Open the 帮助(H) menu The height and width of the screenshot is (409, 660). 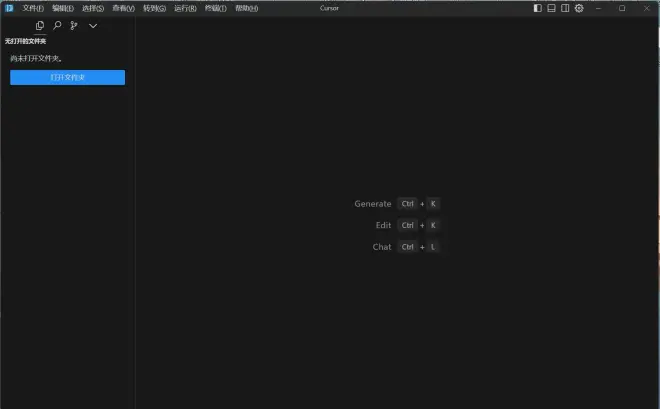click(246, 8)
